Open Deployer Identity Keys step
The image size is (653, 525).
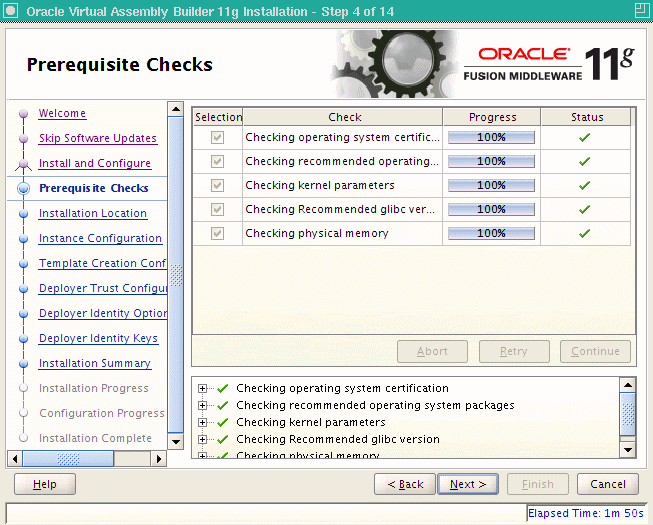click(x=98, y=338)
